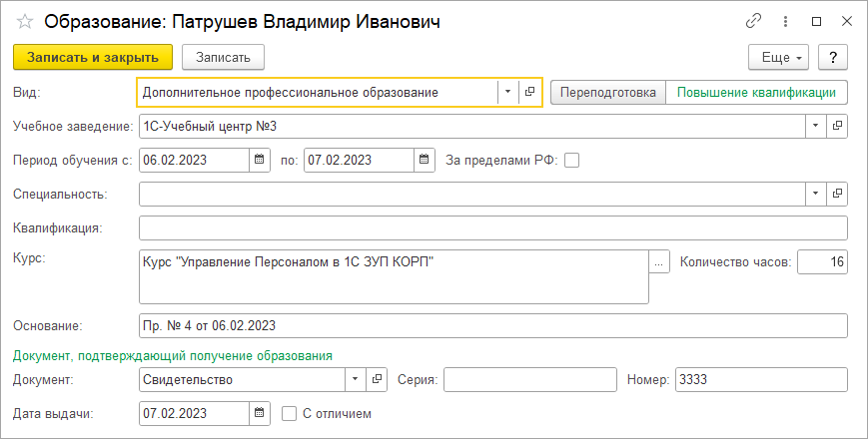Select the Повышение квалификации tab
Viewport: 868px width, 439px height.
point(756,93)
